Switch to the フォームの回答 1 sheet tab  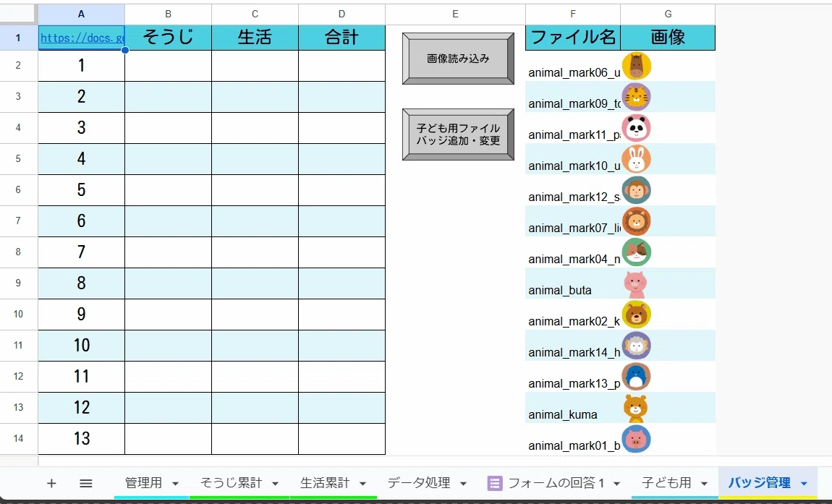point(556,483)
